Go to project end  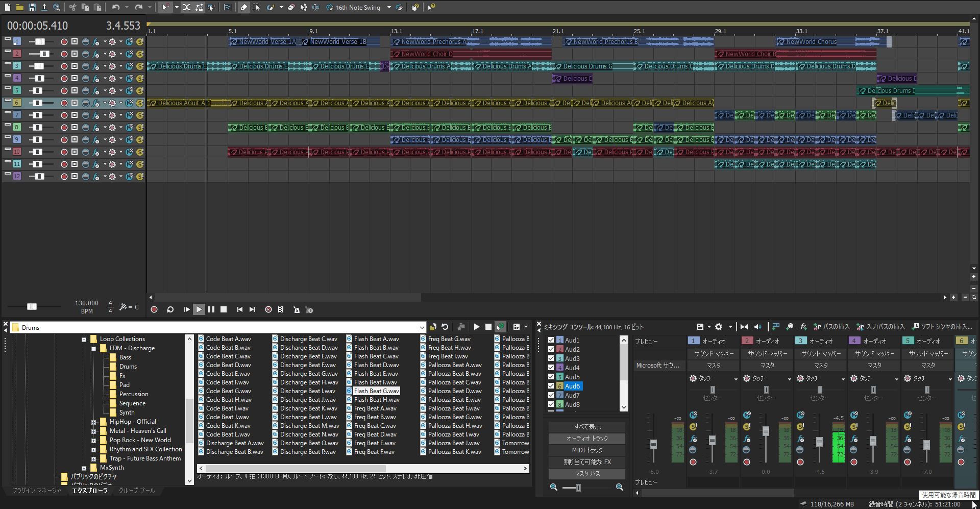(x=252, y=309)
